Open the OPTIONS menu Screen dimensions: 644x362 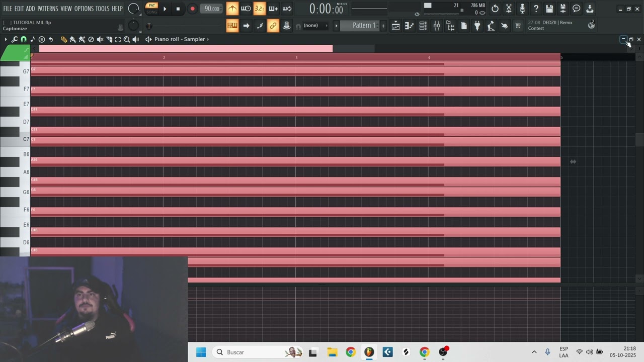click(84, 9)
